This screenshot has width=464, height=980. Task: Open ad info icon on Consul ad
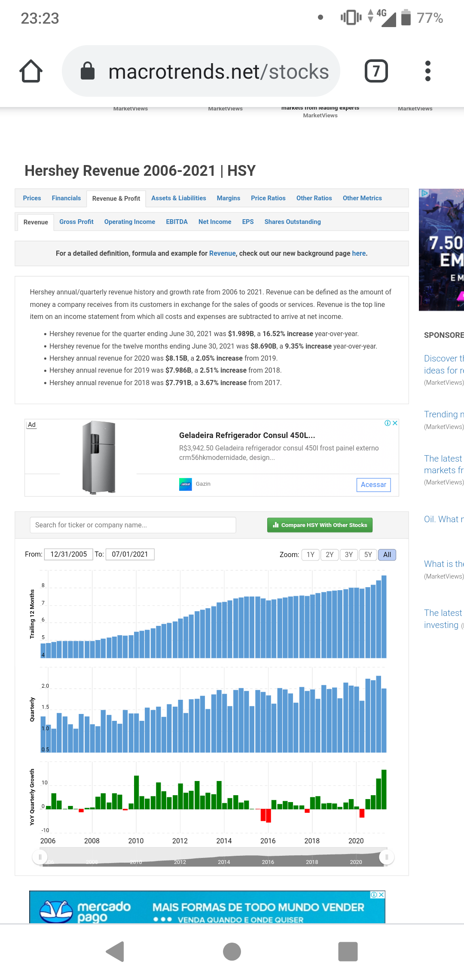[388, 423]
